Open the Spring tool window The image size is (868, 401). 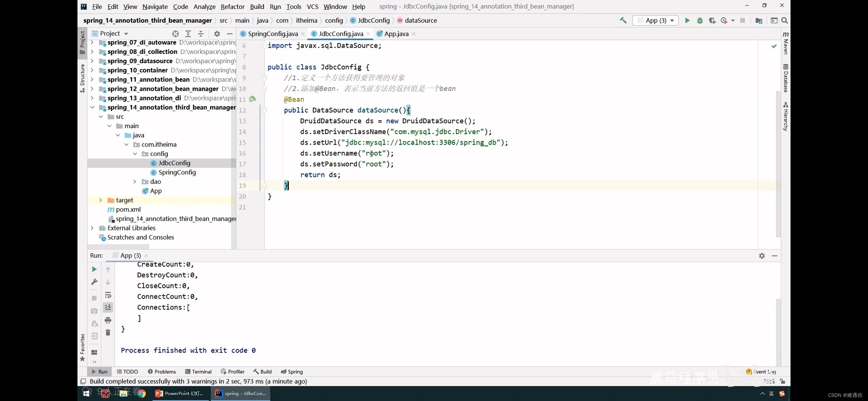click(x=292, y=372)
